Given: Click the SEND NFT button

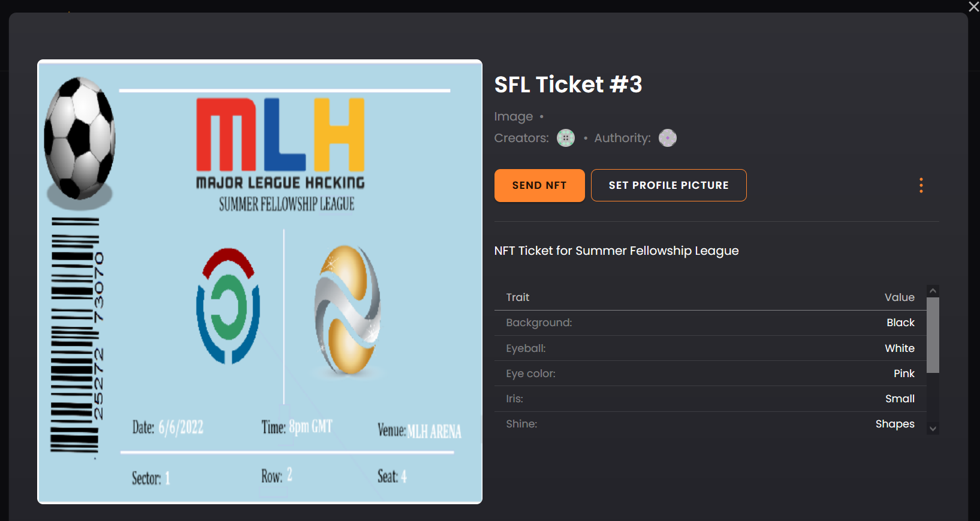Looking at the screenshot, I should [539, 185].
